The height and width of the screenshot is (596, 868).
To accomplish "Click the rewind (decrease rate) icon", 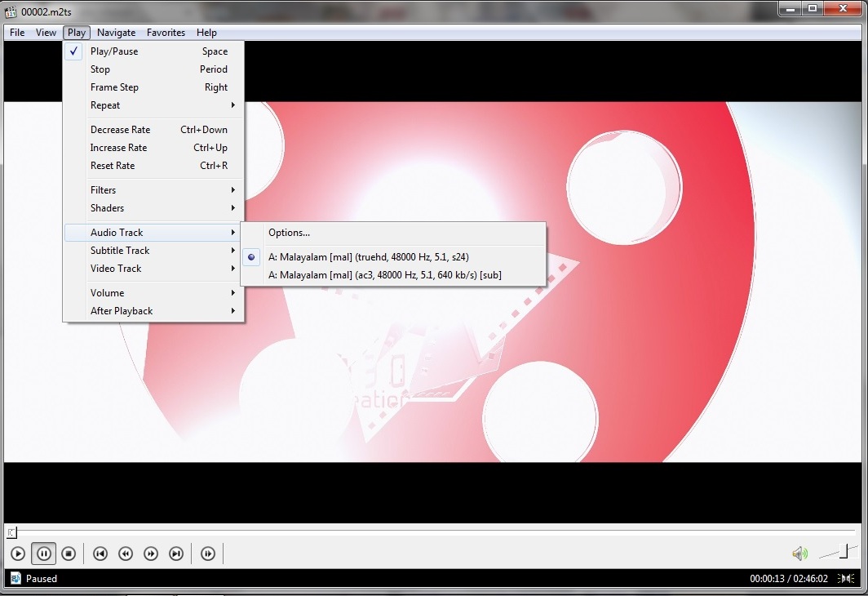I will [126, 554].
